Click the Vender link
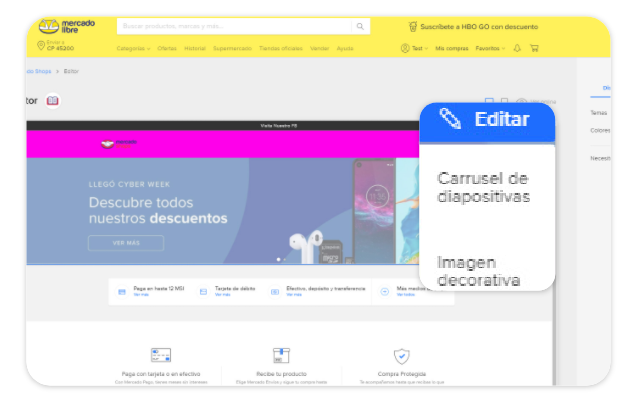The image size is (637, 402). point(319,48)
